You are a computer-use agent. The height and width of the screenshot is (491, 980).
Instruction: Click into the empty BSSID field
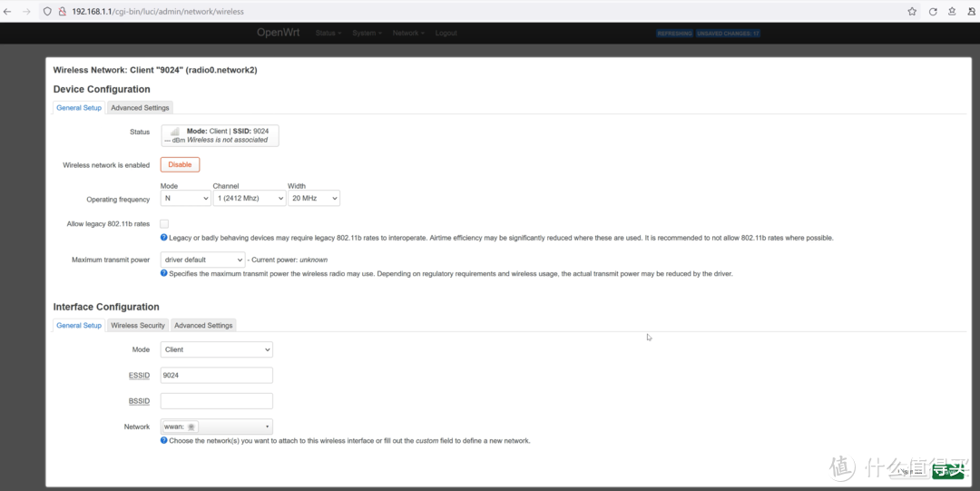coord(216,401)
